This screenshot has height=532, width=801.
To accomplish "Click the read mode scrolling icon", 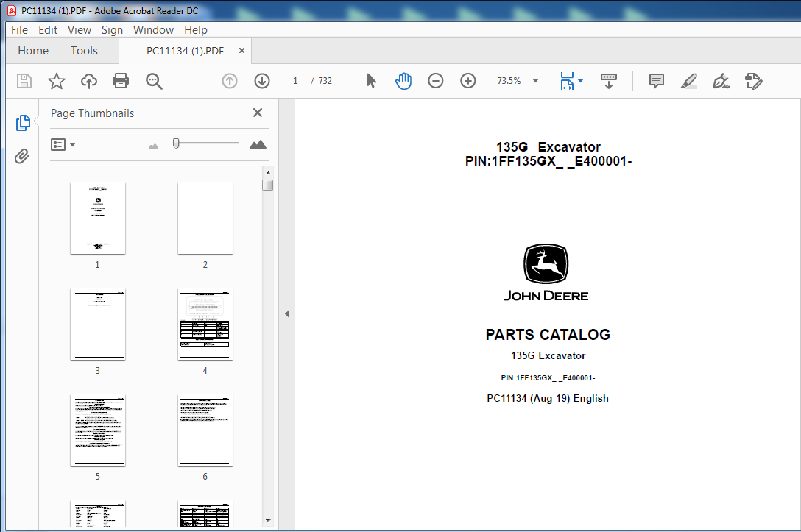I will click(608, 81).
